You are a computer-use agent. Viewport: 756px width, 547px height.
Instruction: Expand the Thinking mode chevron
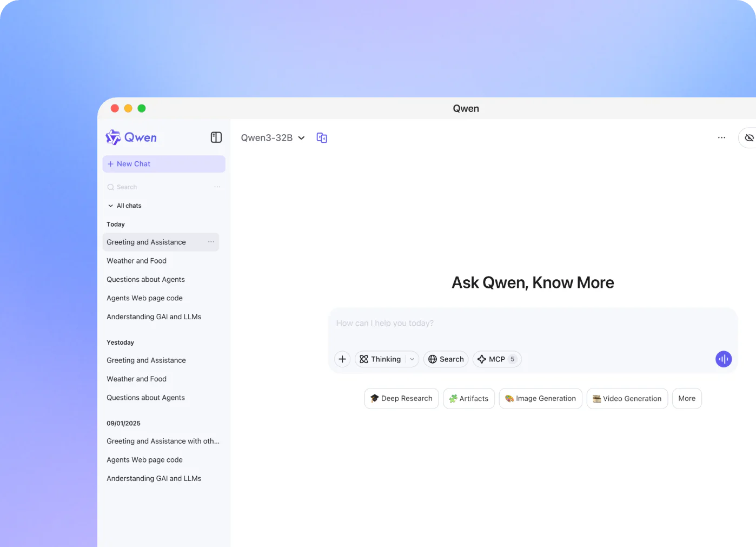pyautogui.click(x=412, y=359)
